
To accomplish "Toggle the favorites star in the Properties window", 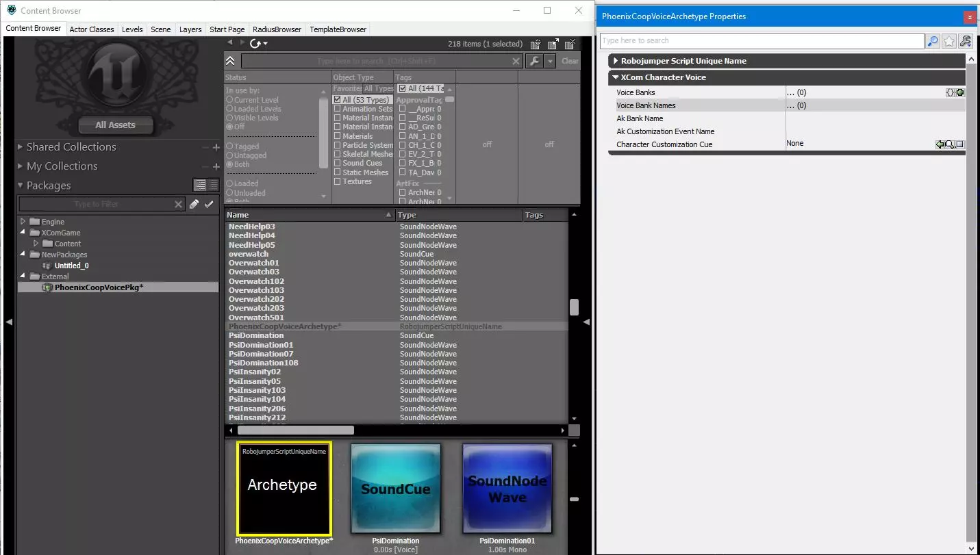I will [x=949, y=41].
